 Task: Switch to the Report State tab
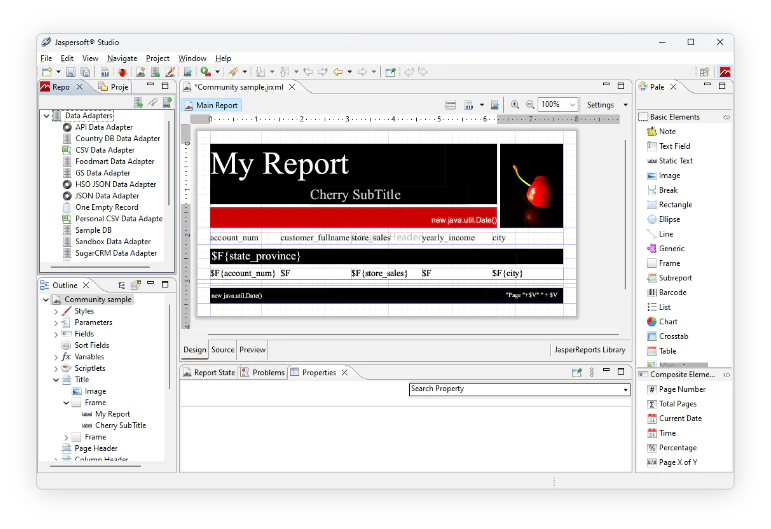[x=209, y=373]
